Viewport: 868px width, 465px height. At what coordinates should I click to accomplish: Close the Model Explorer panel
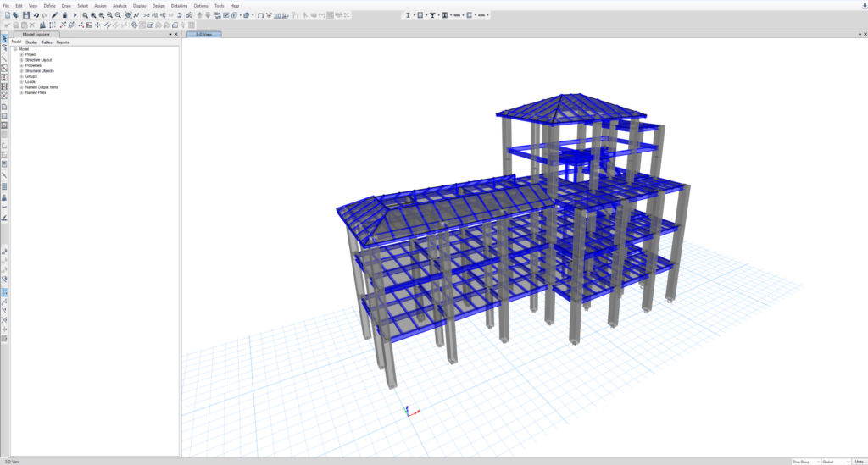coord(175,34)
